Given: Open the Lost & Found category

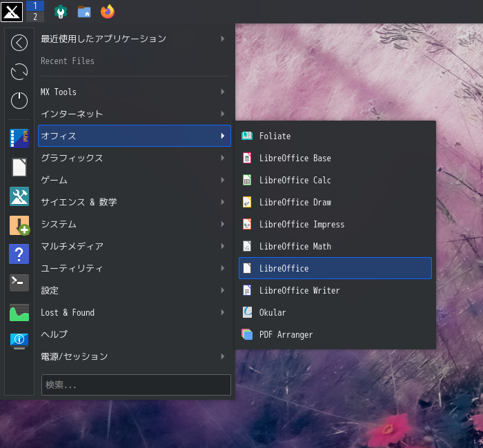Looking at the screenshot, I should [x=135, y=312].
